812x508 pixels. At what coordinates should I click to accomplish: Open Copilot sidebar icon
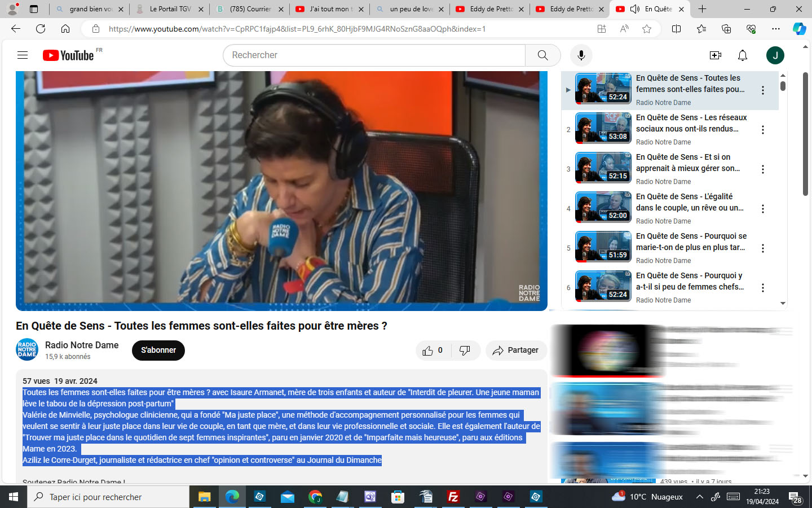pos(799,29)
